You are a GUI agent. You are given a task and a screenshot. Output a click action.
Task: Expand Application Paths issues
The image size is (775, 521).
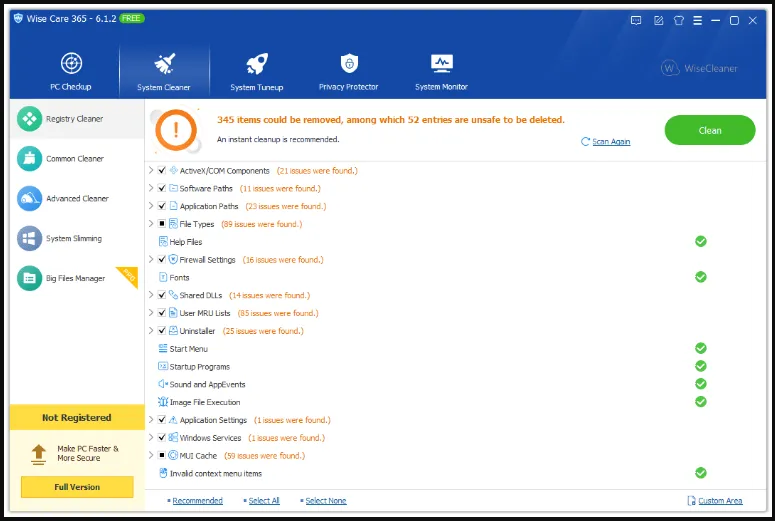pyautogui.click(x=151, y=206)
